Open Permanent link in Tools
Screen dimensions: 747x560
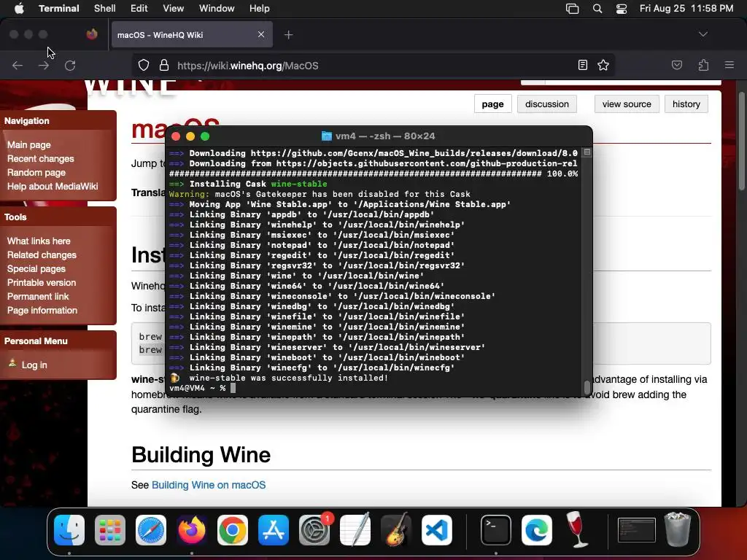pos(38,296)
